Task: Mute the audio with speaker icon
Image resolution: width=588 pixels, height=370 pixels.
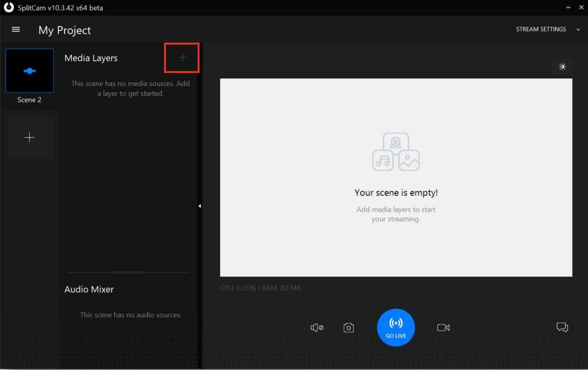Action: (316, 328)
